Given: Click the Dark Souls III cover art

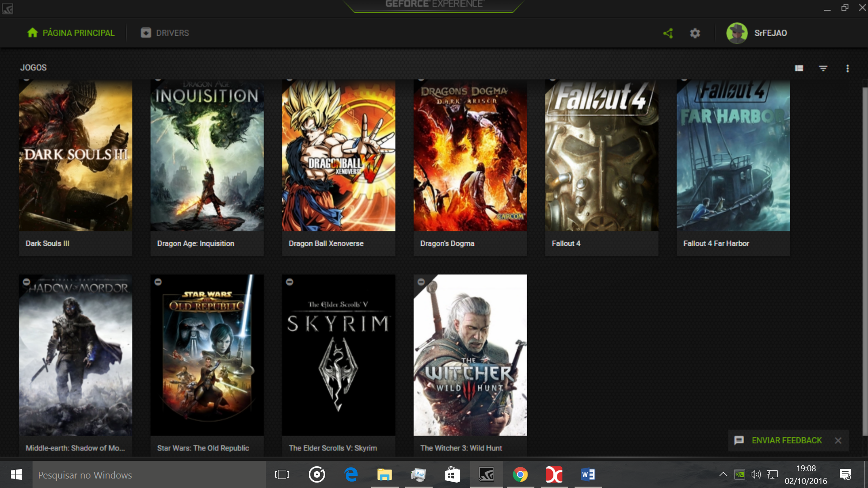Looking at the screenshot, I should click(x=75, y=156).
